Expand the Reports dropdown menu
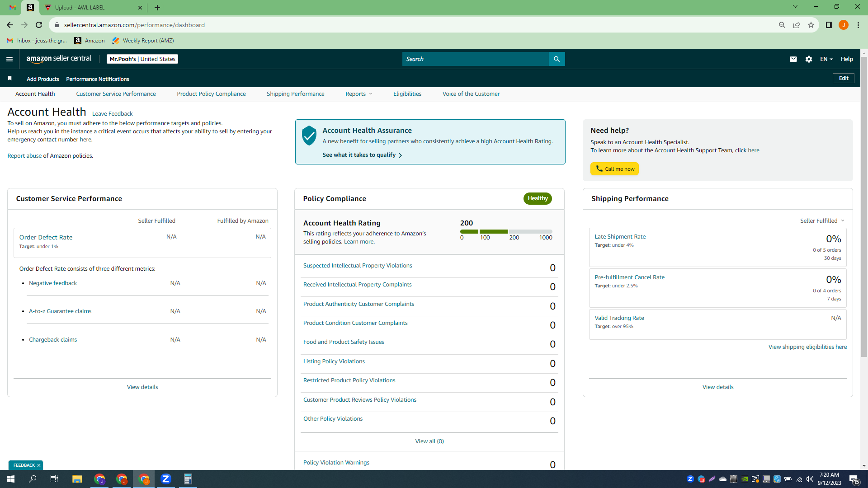Viewport: 868px width, 488px height. pos(359,94)
